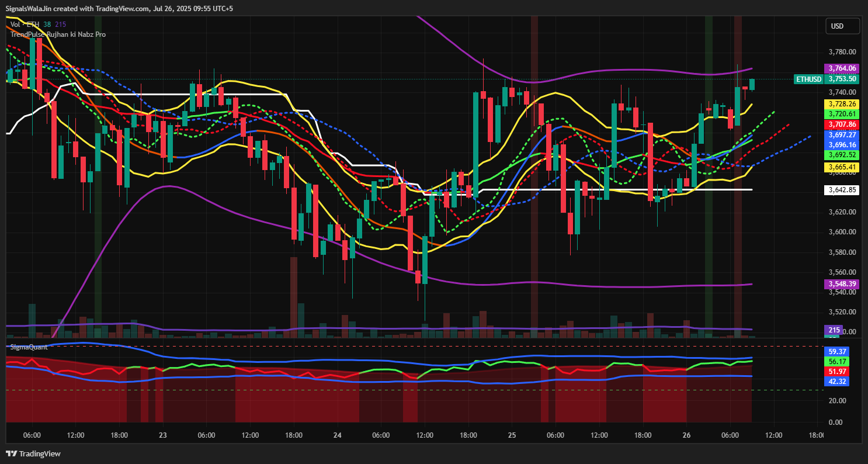Click the 0.00 level on SigmaQuant scale
Viewport: 868px width, 464px height.
pos(835,422)
